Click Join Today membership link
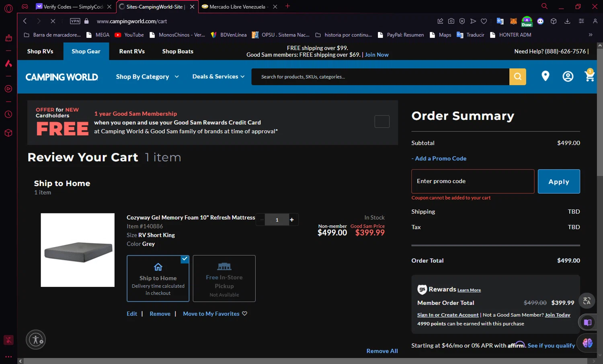The height and width of the screenshot is (364, 603). 558,315
